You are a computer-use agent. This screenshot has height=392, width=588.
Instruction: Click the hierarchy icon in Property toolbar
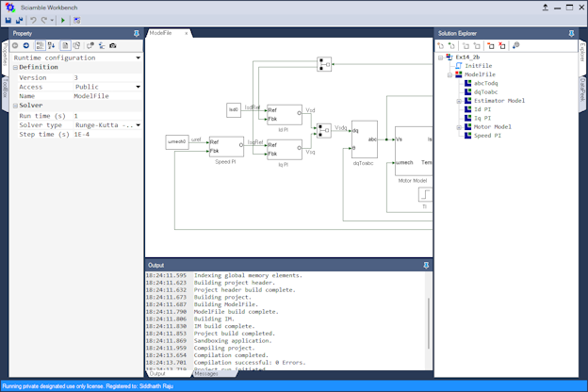pyautogui.click(x=102, y=45)
